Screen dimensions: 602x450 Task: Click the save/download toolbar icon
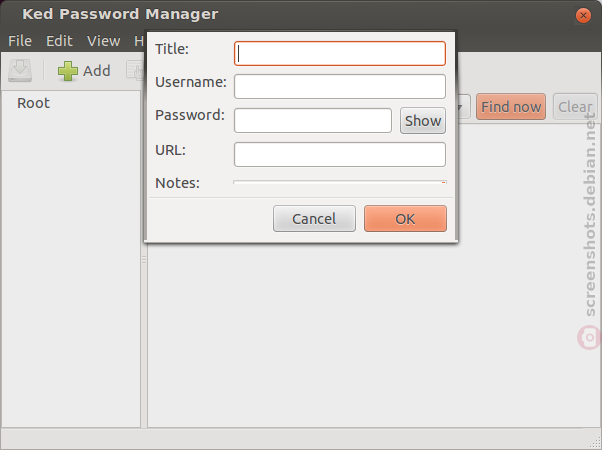(x=20, y=70)
